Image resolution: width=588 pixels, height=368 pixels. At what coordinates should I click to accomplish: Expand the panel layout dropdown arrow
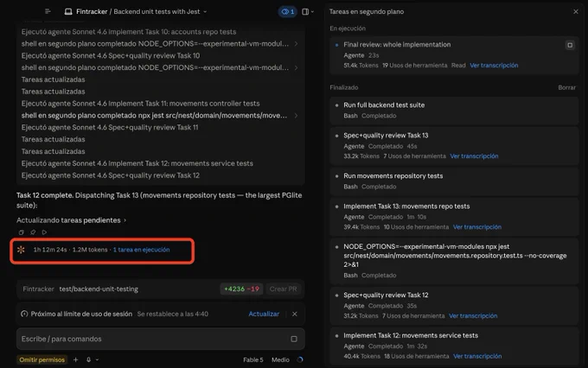click(x=312, y=11)
